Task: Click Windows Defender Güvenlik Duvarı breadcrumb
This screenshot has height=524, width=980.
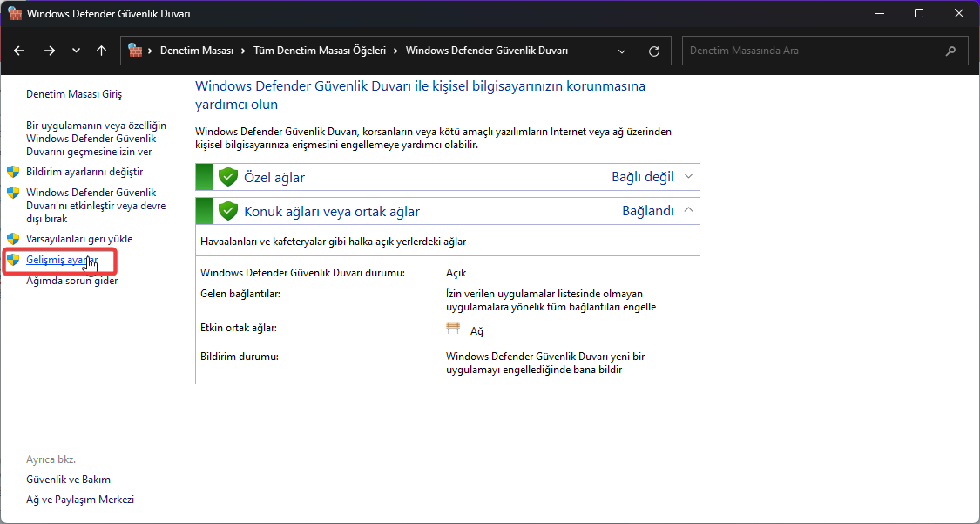Action: pyautogui.click(x=487, y=51)
